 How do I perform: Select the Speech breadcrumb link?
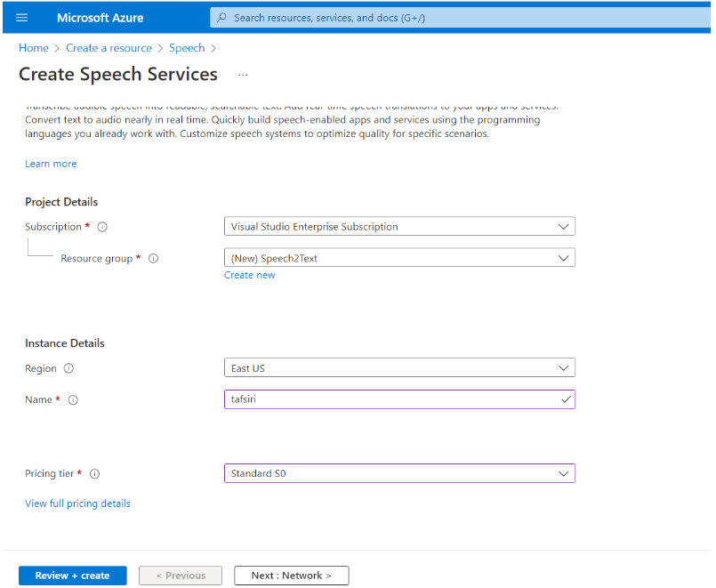(x=187, y=48)
